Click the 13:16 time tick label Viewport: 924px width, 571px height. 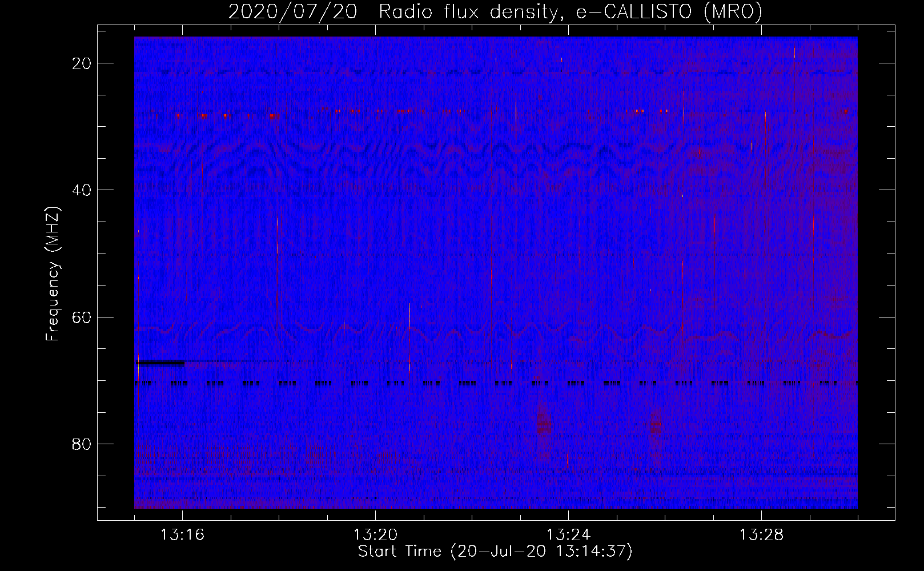[182, 535]
